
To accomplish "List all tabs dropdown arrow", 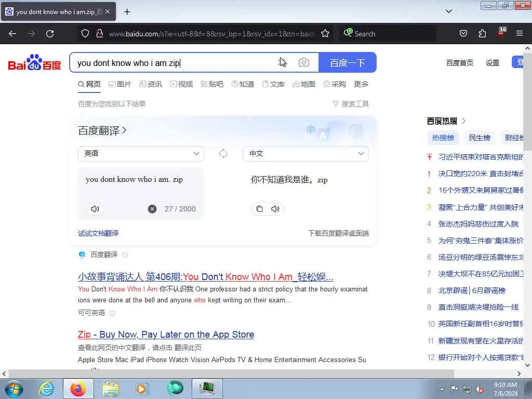I will coord(449,11).
